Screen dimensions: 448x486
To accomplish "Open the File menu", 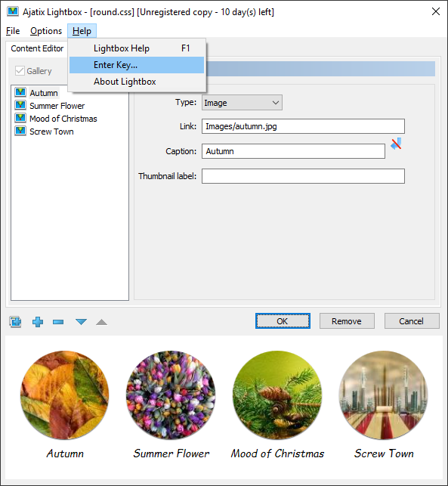I will (x=13, y=31).
